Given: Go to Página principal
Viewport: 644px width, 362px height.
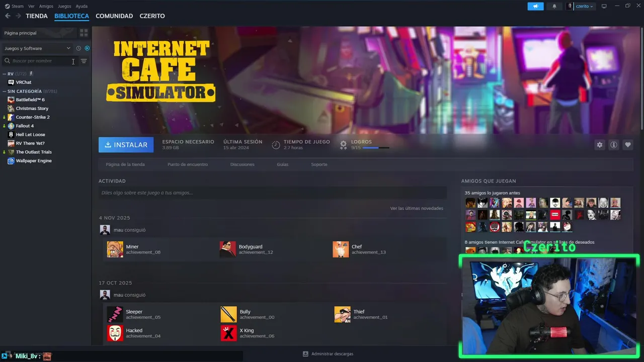Looking at the screenshot, I should (39, 33).
